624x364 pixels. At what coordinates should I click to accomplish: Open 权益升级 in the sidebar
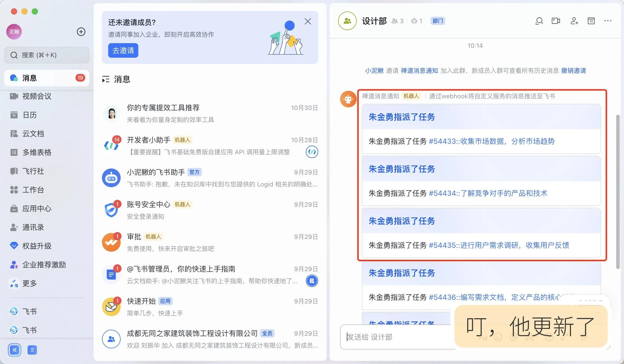pyautogui.click(x=47, y=246)
